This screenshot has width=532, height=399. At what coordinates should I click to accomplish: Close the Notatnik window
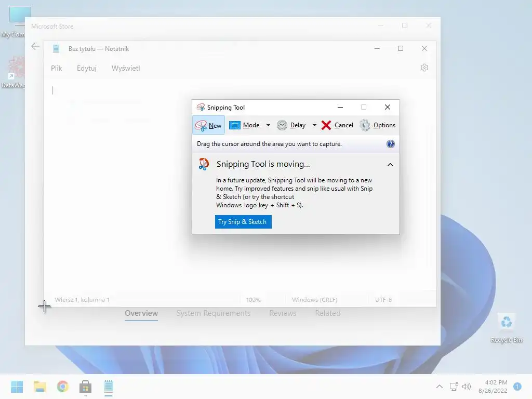tap(424, 48)
